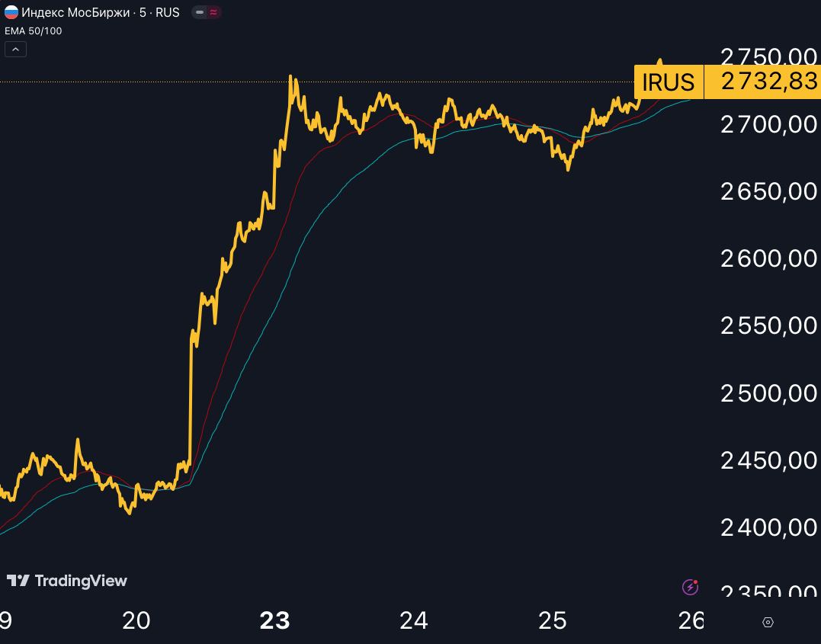Click the 2 700,00 price axis label
821x644 pixels.
(x=768, y=125)
